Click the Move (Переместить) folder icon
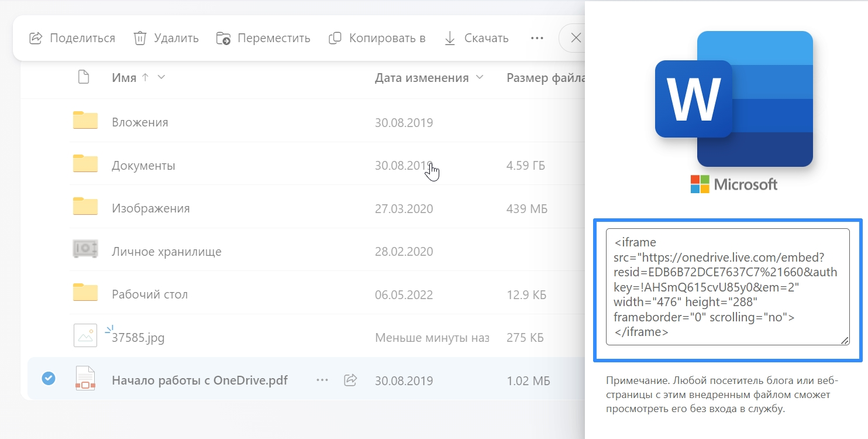Viewport: 868px width, 439px height. [223, 38]
